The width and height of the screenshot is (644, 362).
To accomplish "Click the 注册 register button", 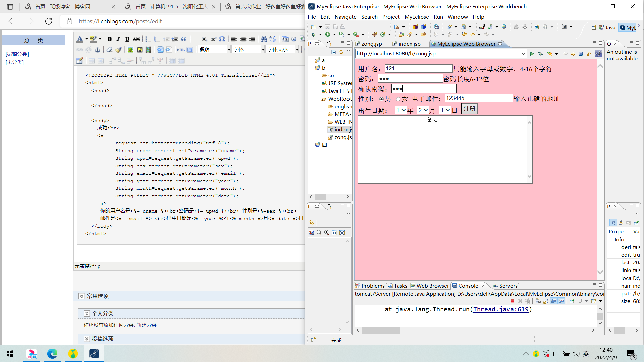I will pos(469,109).
